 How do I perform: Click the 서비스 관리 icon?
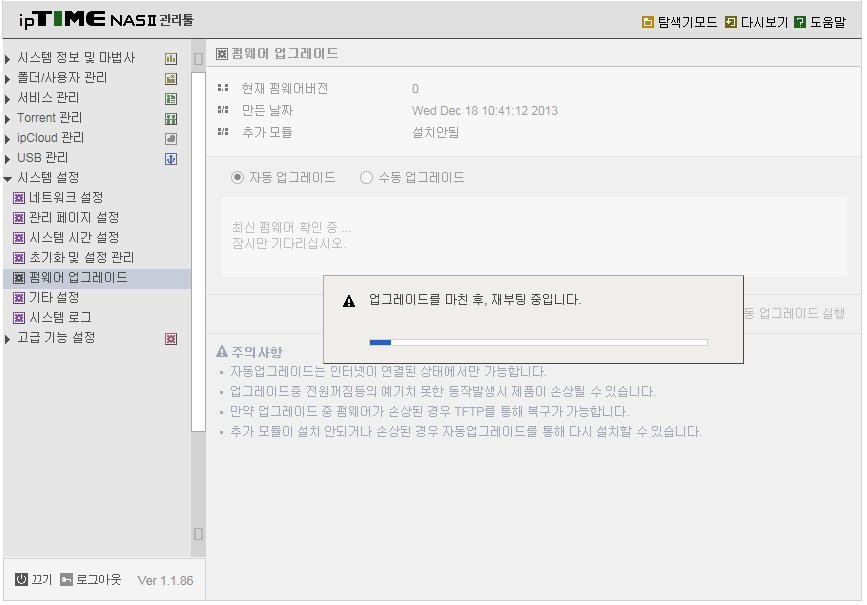(x=171, y=98)
